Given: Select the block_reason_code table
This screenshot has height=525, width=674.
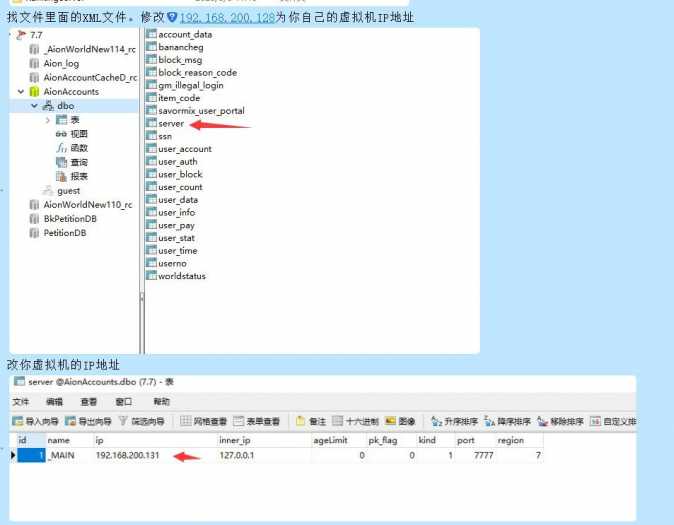Looking at the screenshot, I should (192, 73).
